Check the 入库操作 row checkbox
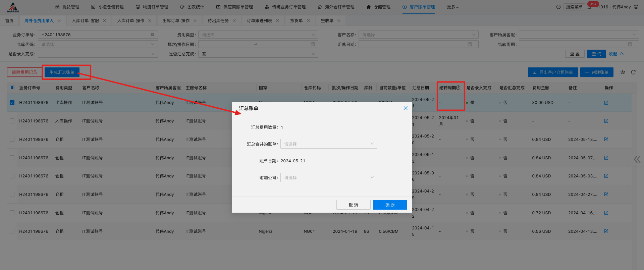Screen dimensions: 644x270 pos(12,121)
